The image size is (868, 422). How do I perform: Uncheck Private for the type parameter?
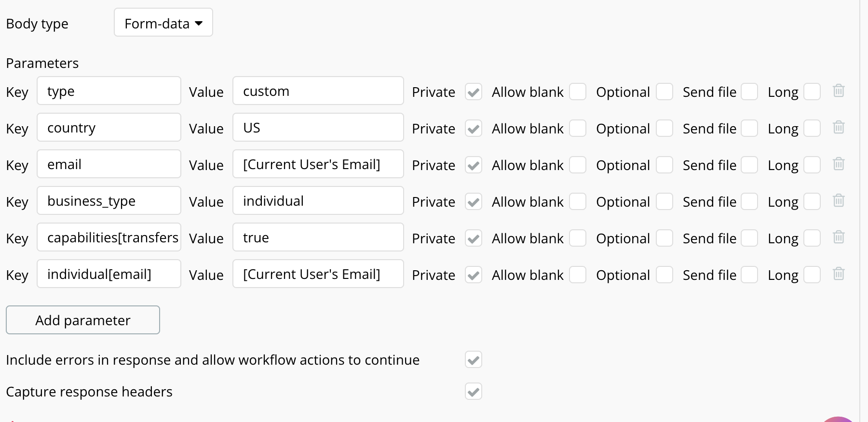click(474, 92)
